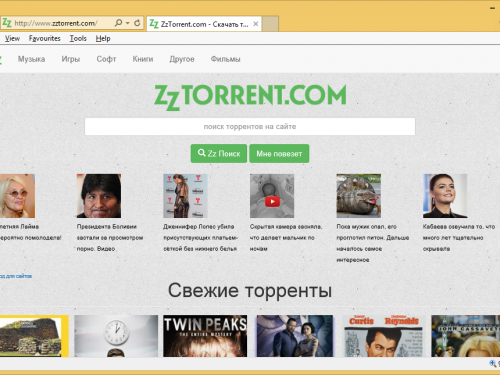The image size is (500, 375).
Task: Open headline Дженнифер Лопес убила
Action: (x=201, y=238)
